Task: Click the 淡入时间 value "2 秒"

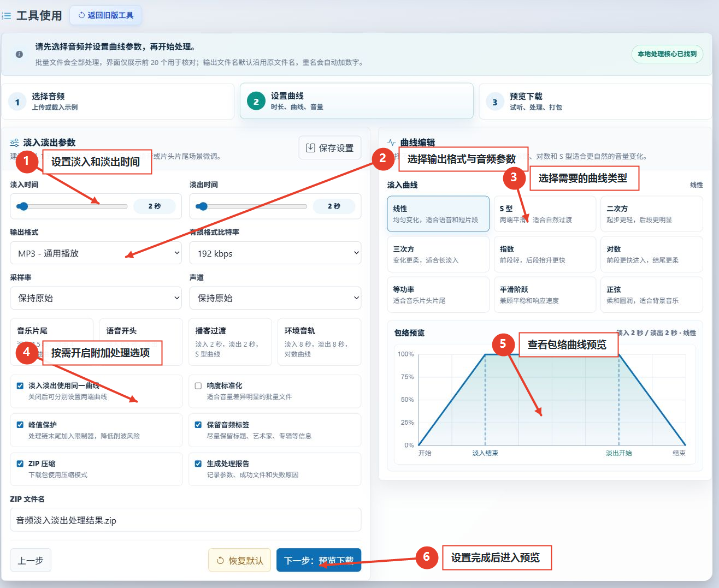Action: point(155,206)
